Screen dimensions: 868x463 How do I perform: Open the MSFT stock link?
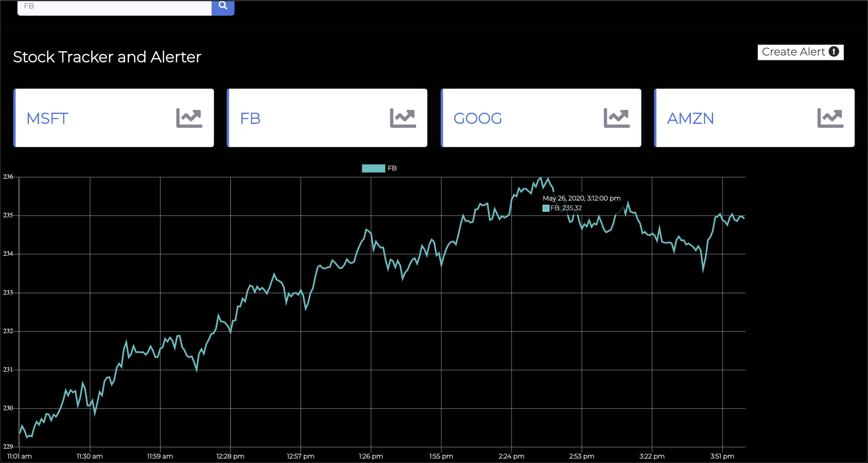tap(48, 119)
